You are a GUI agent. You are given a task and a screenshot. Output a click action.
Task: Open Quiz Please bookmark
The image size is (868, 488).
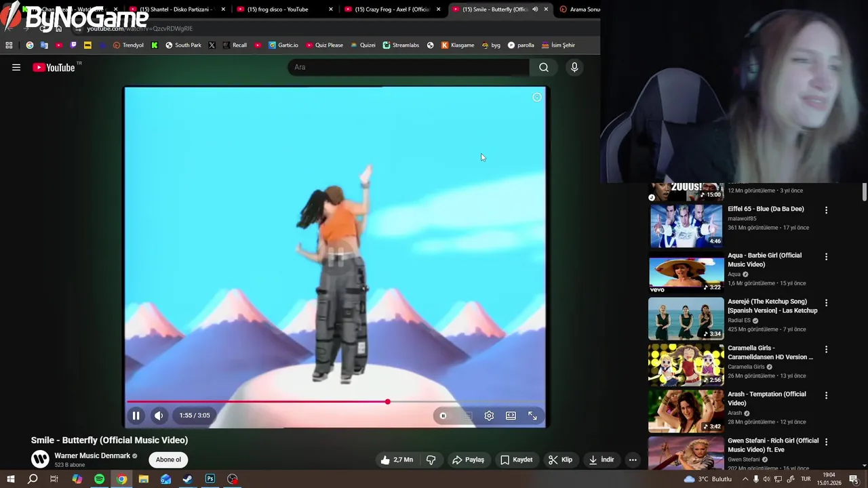click(324, 45)
